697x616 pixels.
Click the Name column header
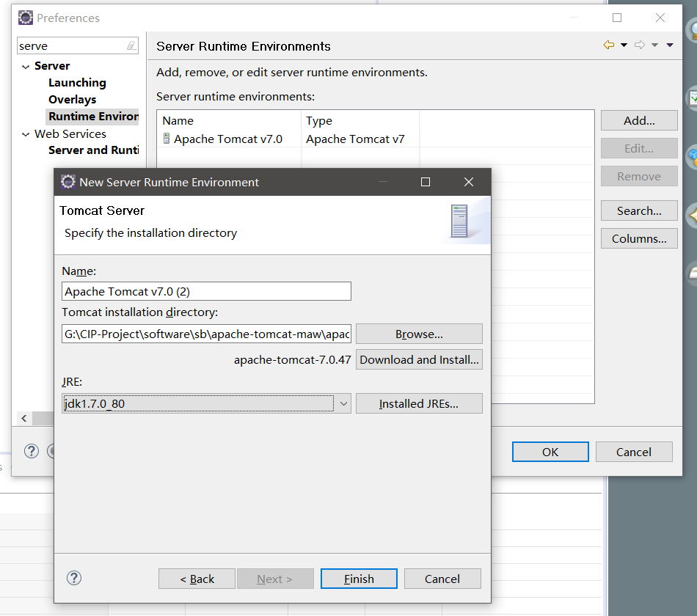[229, 120]
